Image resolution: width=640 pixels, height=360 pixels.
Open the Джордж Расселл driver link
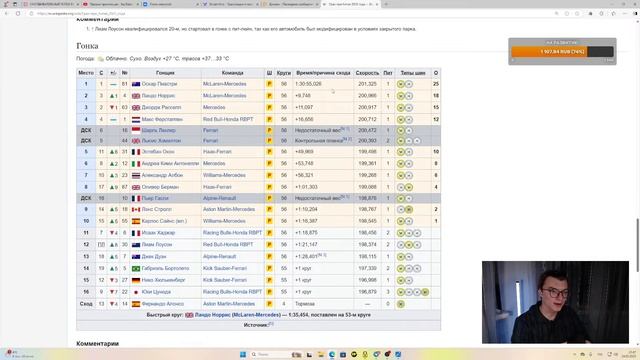point(161,108)
